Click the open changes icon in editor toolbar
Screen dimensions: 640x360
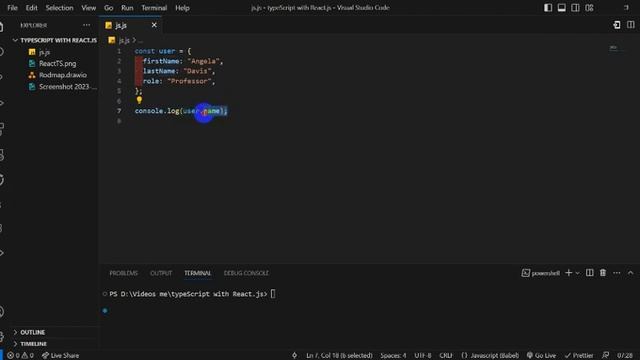617,25
